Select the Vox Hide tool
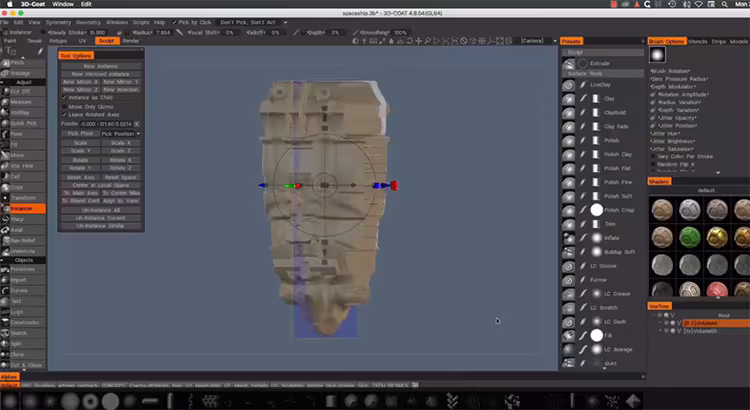The height and width of the screenshot is (410, 750). click(x=23, y=166)
